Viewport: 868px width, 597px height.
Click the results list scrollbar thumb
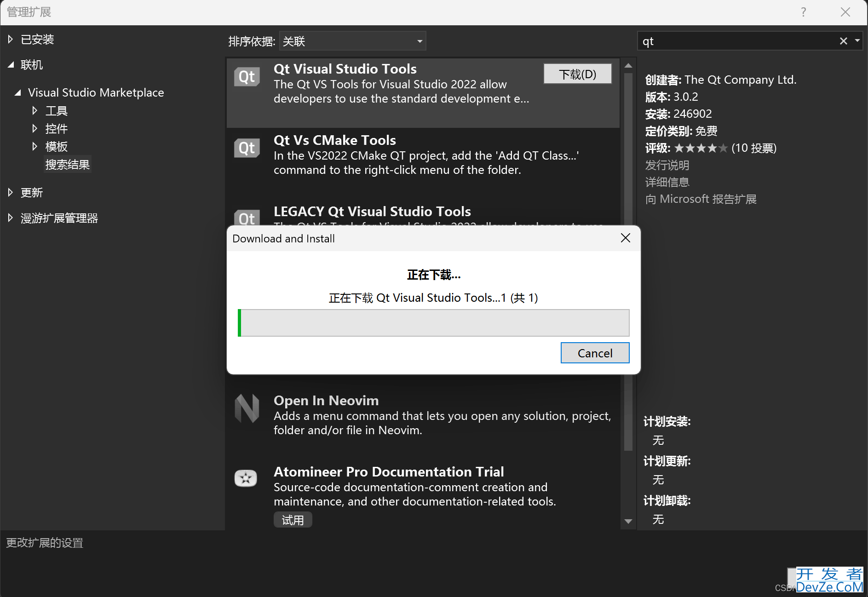(628, 262)
